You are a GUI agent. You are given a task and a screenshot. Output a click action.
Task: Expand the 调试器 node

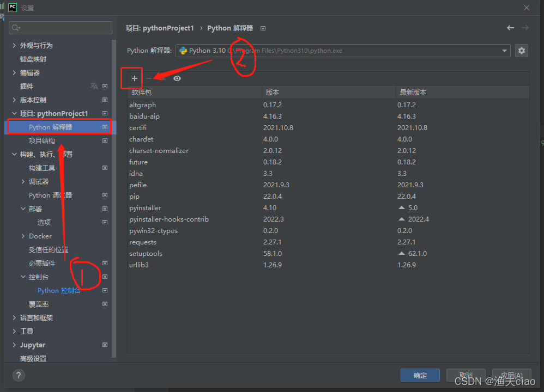click(x=23, y=182)
